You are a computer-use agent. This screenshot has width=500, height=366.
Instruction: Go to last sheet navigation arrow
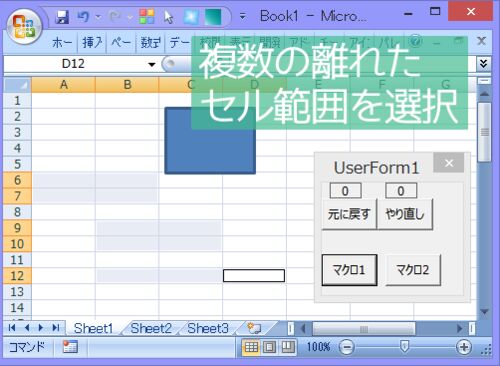pos(56,328)
